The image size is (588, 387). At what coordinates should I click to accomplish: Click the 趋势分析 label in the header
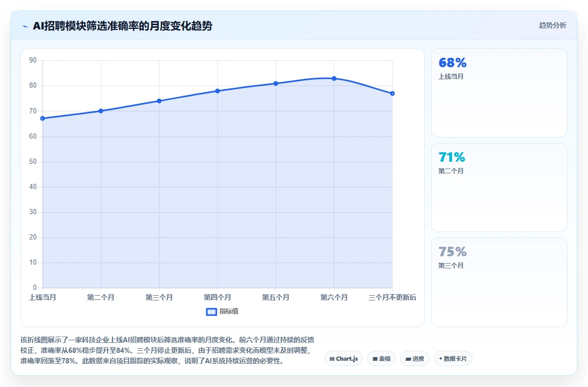coord(552,26)
